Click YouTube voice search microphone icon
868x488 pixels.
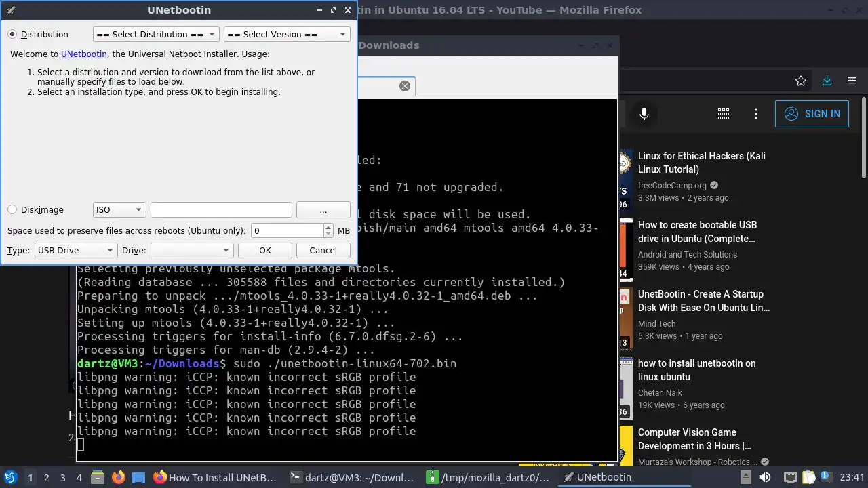pyautogui.click(x=644, y=114)
